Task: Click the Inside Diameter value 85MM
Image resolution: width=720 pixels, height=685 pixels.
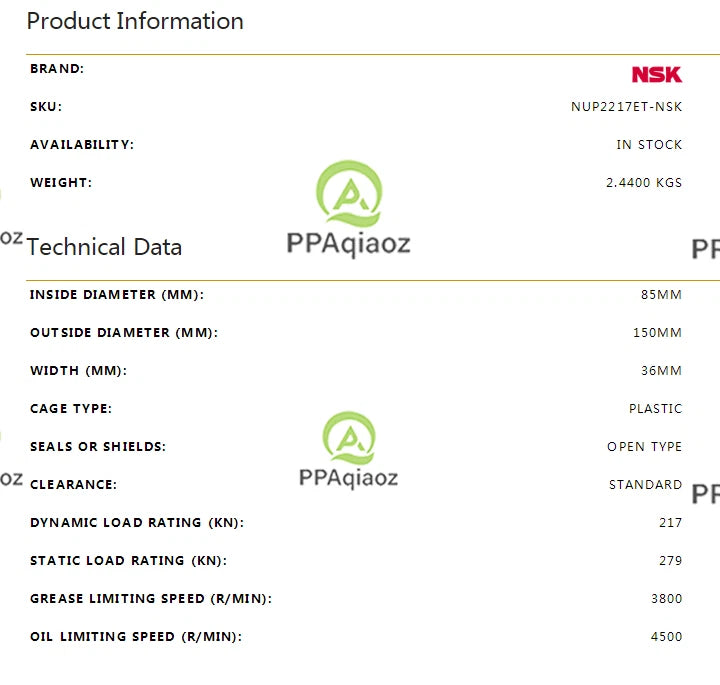Action: click(661, 294)
